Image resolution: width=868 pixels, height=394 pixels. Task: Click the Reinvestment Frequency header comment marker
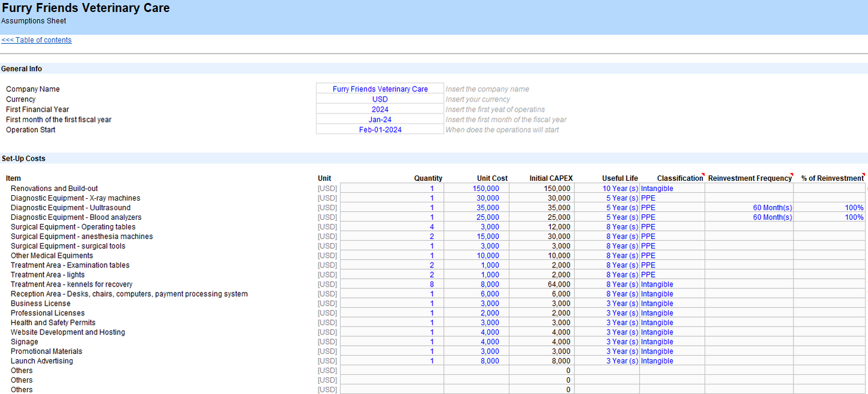pyautogui.click(x=792, y=175)
